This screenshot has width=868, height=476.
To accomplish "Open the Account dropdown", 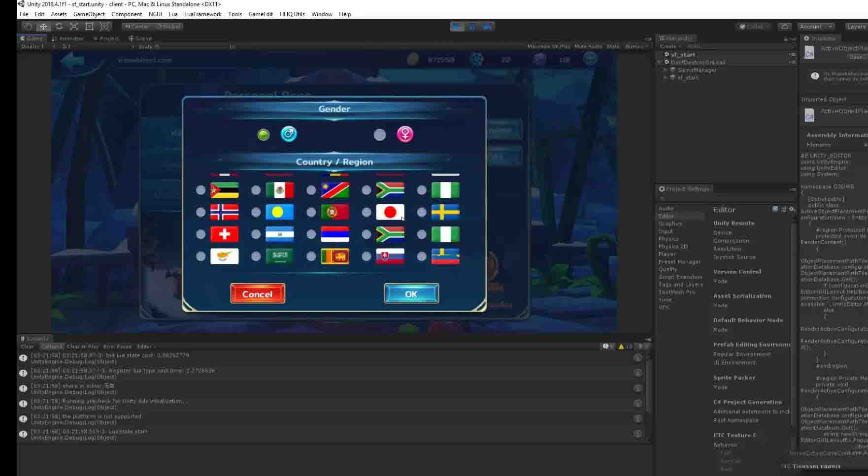I will pyautogui.click(x=816, y=27).
